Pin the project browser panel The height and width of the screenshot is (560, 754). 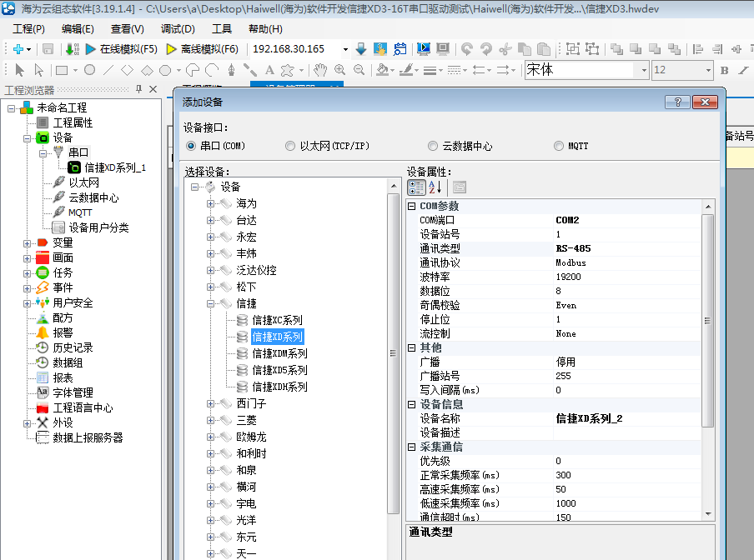[x=138, y=89]
